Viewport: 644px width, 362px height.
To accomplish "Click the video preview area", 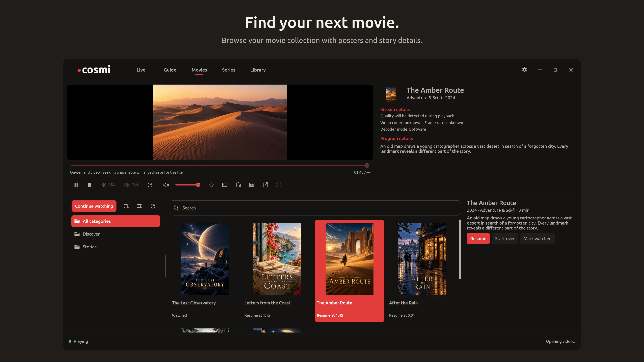I will tap(220, 122).
